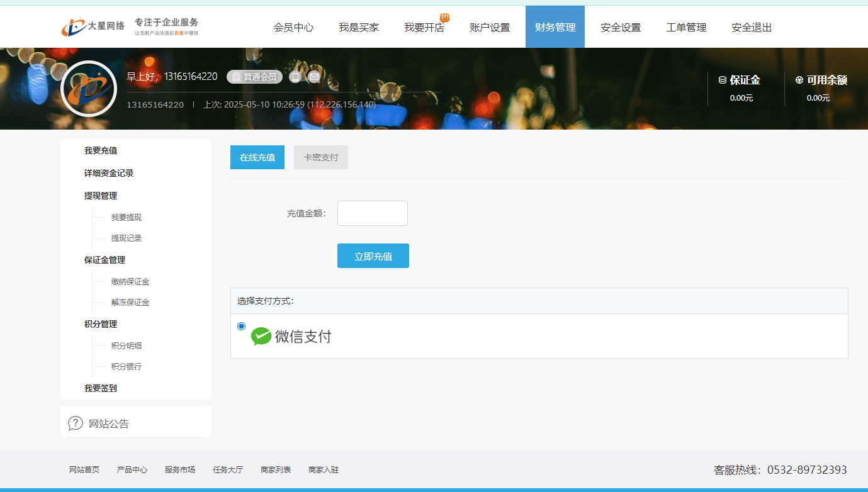Click the email envelope verification icon

314,77
